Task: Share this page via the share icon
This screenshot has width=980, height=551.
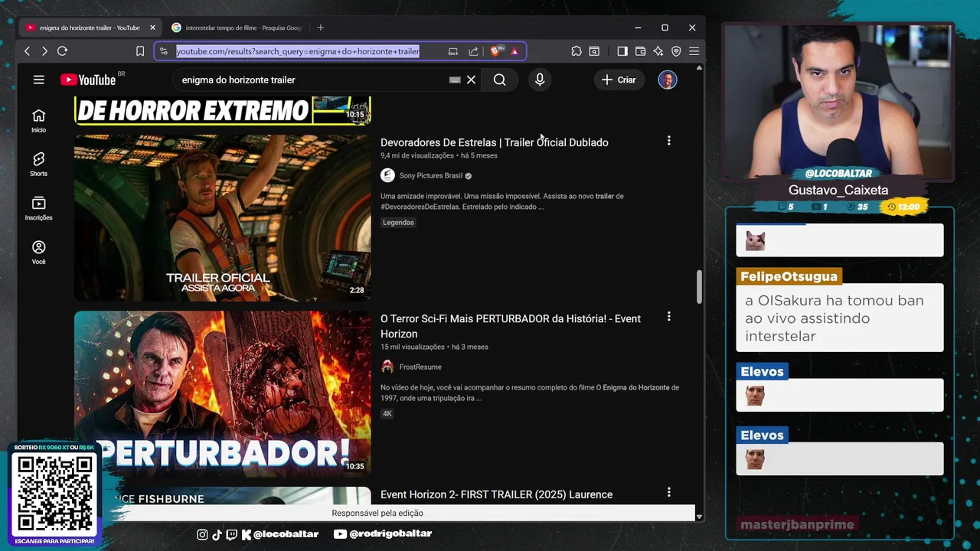Action: [473, 51]
